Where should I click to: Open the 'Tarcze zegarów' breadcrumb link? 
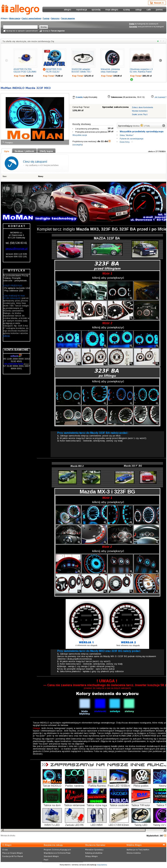point(68,19)
